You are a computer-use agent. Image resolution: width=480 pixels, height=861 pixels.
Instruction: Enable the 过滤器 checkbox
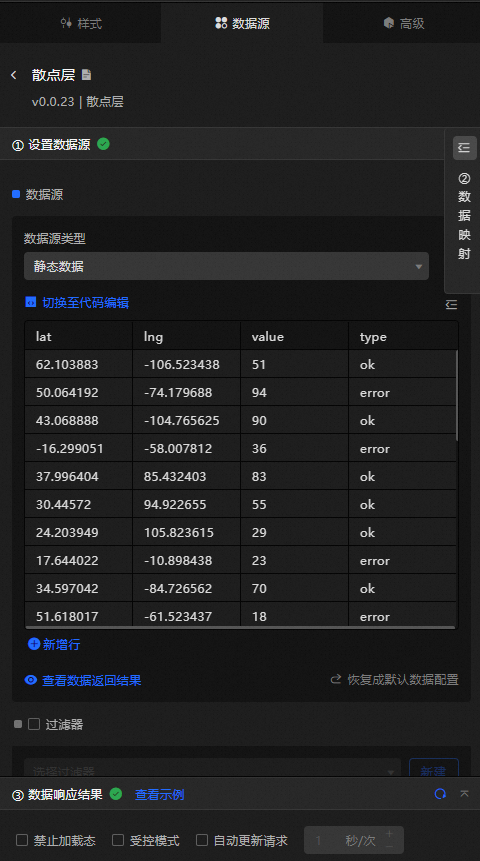tap(34, 724)
